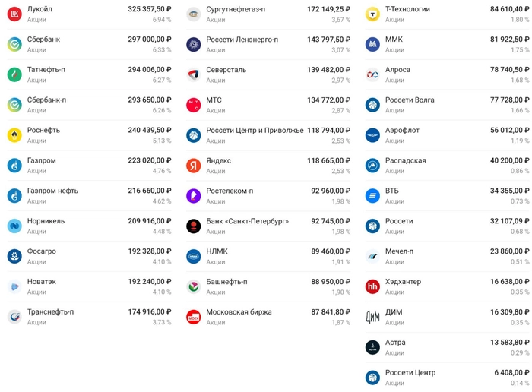Select the Россети Центр и Приволжье entry

255,130
